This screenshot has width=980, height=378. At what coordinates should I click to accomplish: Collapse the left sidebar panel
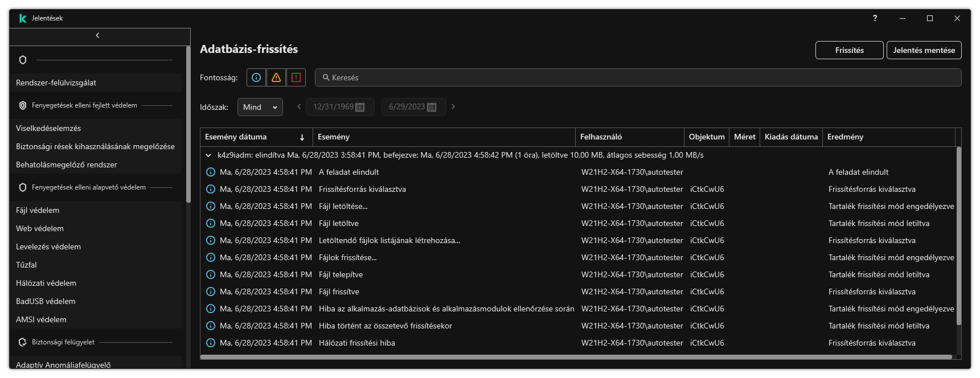click(x=98, y=35)
